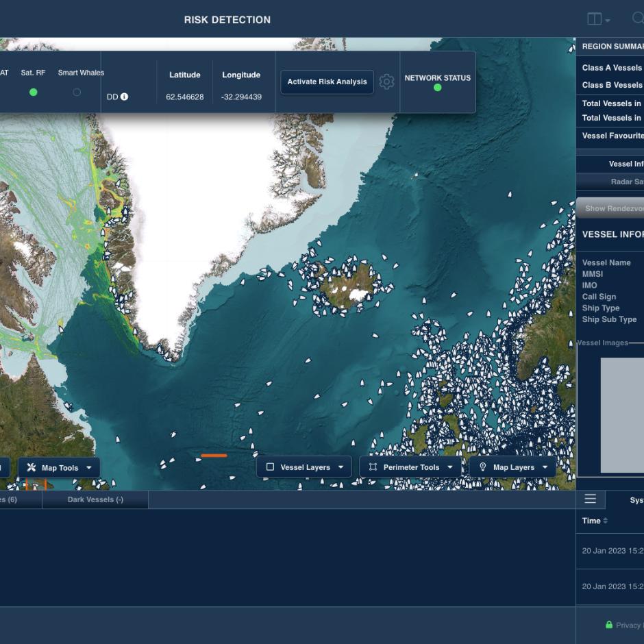
Task: Expand the Map Tools dropdown arrow
Action: (88, 468)
